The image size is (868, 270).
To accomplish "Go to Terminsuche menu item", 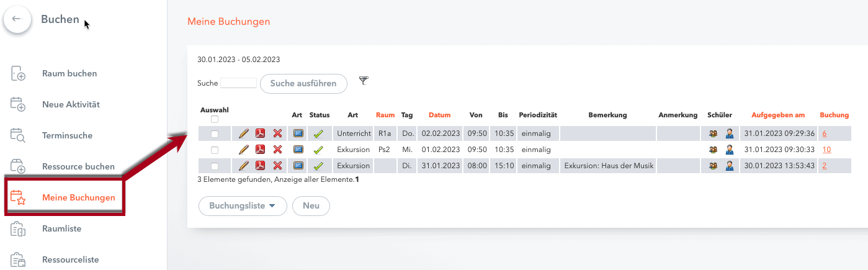I will (67, 135).
